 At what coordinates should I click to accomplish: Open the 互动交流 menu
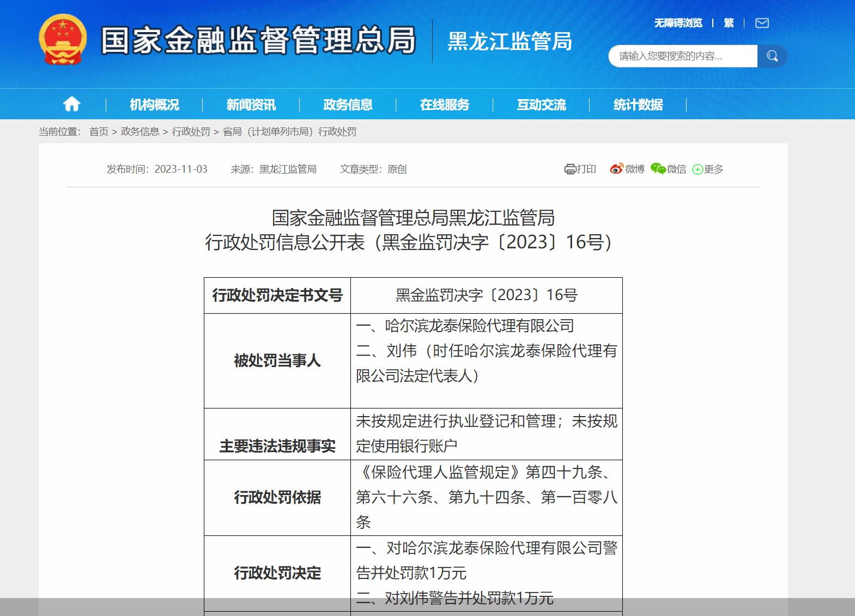(x=541, y=105)
